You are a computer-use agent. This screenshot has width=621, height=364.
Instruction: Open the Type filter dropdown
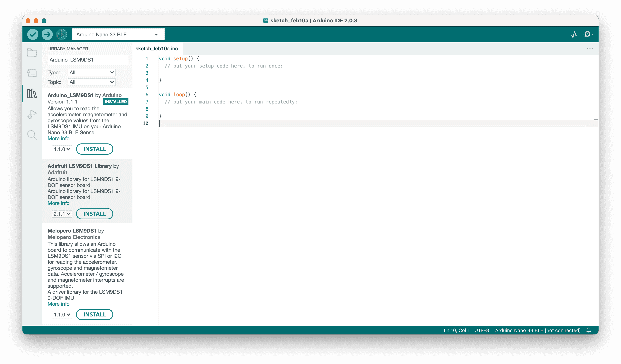tap(91, 72)
